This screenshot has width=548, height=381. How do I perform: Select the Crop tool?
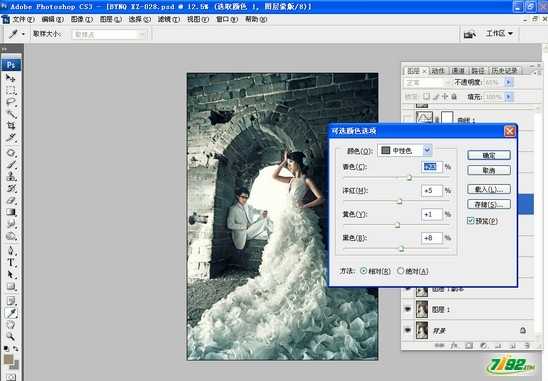tap(11, 125)
